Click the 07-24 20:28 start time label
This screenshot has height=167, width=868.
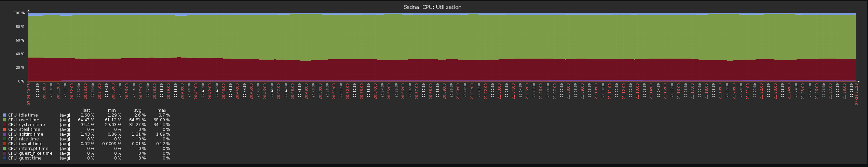click(29, 94)
